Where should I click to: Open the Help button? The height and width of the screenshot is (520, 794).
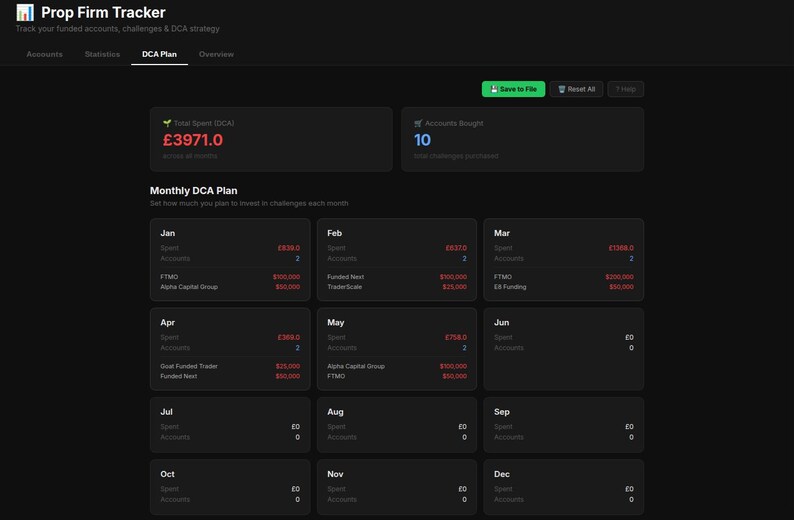(x=626, y=89)
